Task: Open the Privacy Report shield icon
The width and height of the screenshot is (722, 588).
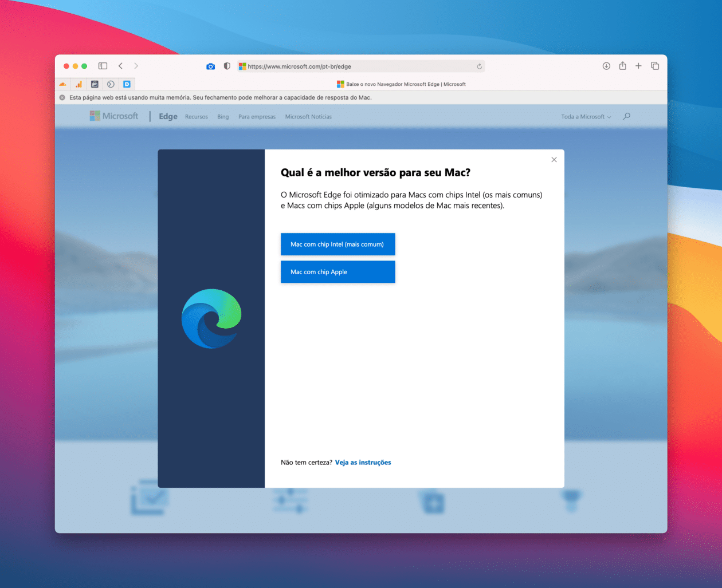Action: (x=226, y=66)
